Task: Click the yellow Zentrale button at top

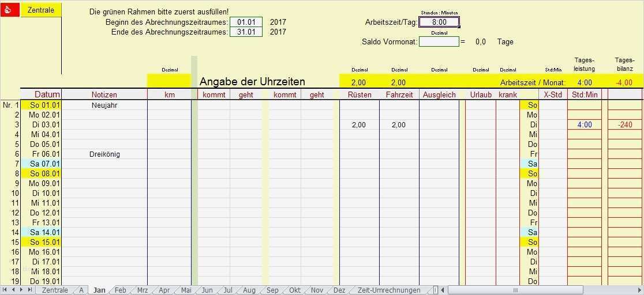Action: (x=40, y=10)
